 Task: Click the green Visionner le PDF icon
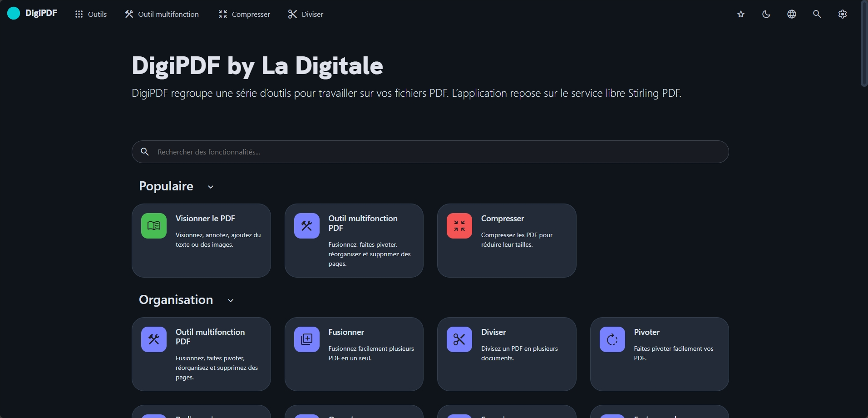pyautogui.click(x=154, y=226)
